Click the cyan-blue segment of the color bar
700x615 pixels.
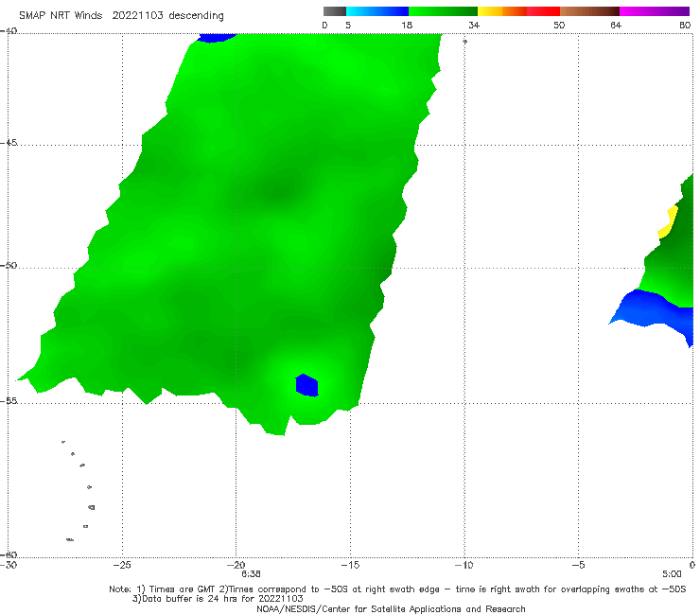[x=377, y=11]
